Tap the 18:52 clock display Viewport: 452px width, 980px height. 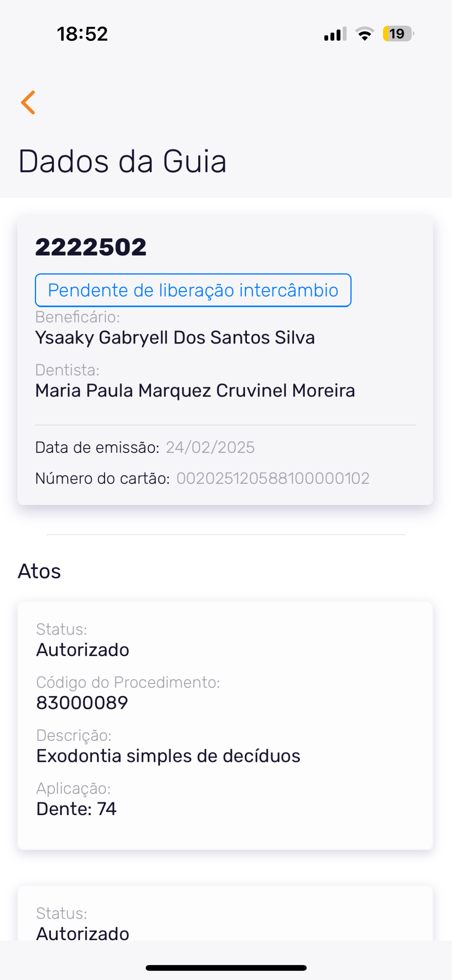(x=82, y=34)
